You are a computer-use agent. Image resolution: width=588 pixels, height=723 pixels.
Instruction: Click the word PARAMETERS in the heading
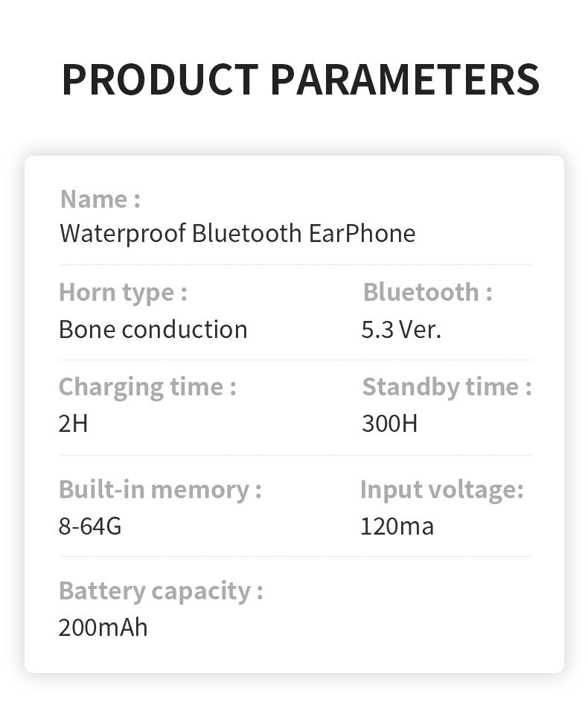pos(405,80)
